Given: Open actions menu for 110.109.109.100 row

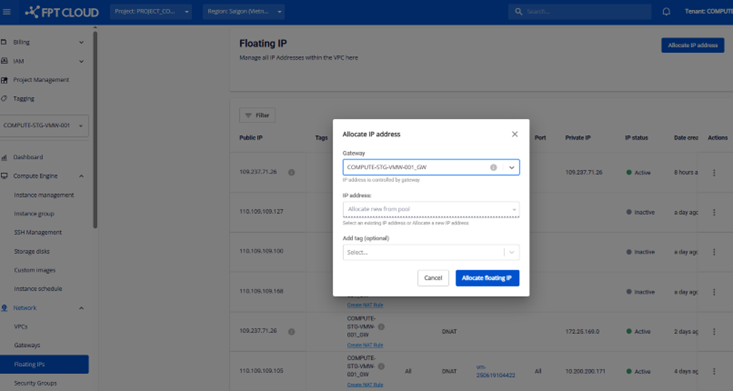Looking at the screenshot, I should pyautogui.click(x=714, y=252).
